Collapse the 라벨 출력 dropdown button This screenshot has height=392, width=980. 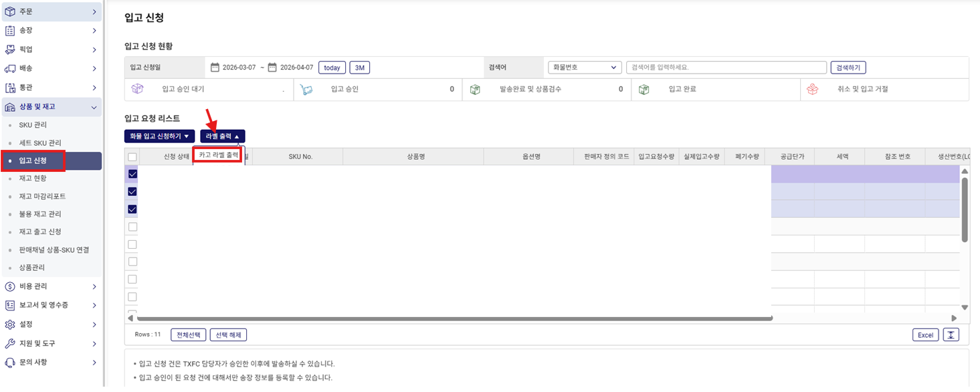click(x=222, y=136)
